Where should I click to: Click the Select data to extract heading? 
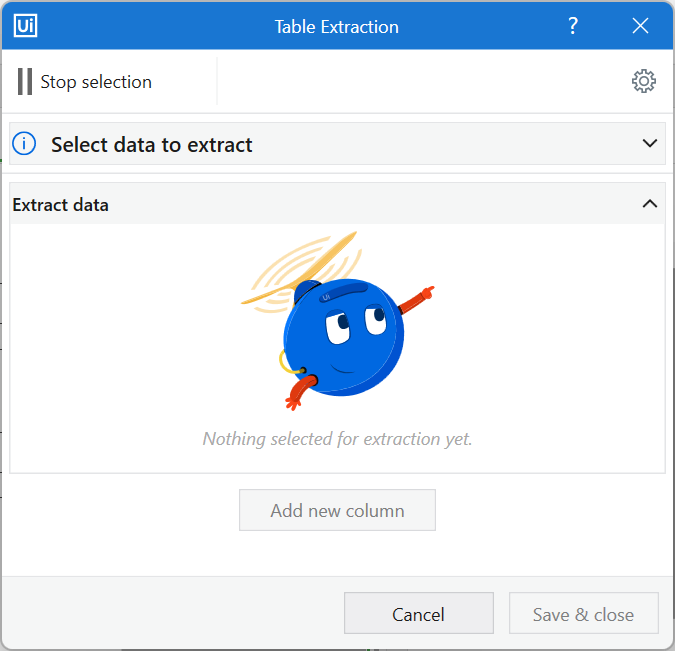pos(152,144)
